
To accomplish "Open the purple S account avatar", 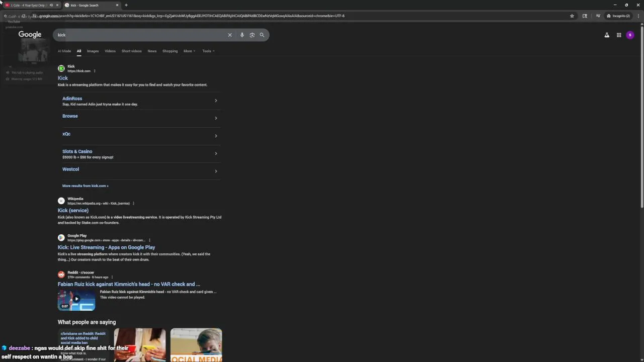I will pyautogui.click(x=630, y=35).
